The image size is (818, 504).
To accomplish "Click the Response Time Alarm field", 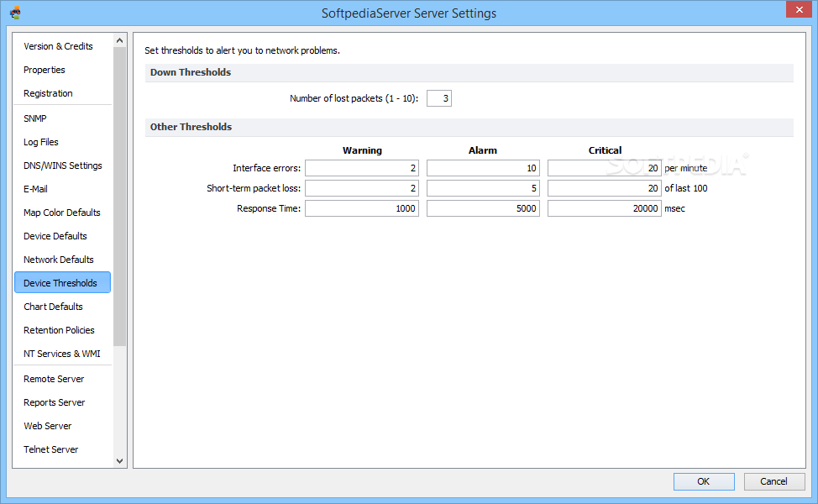I will tap(483, 208).
